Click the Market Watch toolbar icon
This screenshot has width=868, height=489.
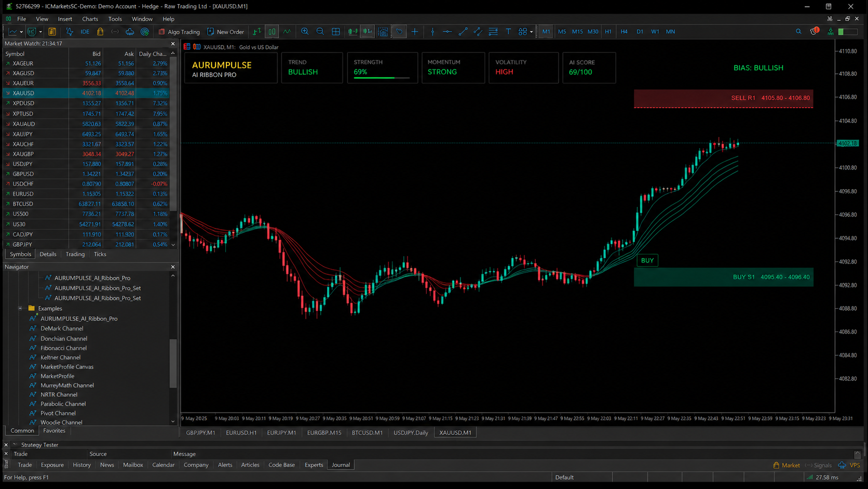(x=52, y=32)
